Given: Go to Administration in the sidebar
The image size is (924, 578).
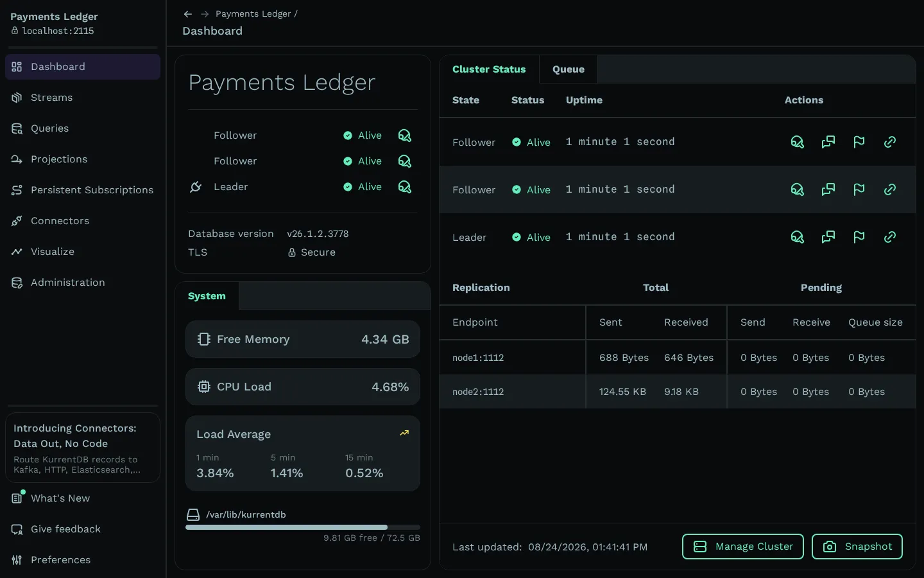Looking at the screenshot, I should tap(83, 283).
